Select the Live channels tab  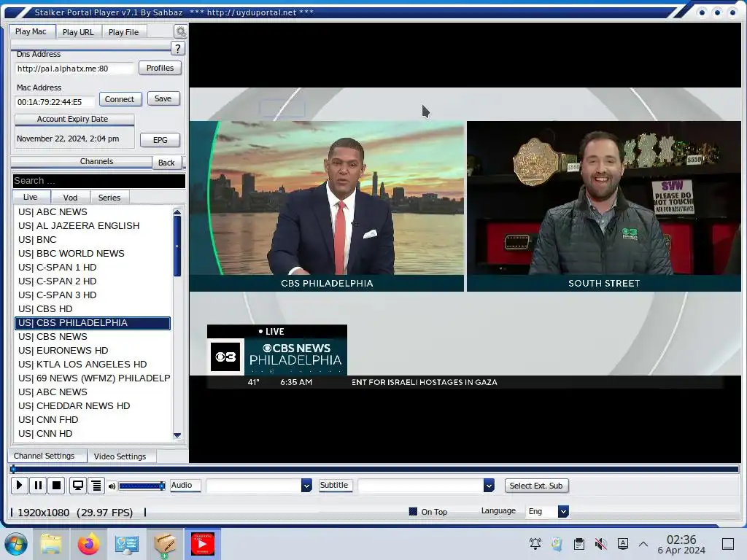coord(31,197)
